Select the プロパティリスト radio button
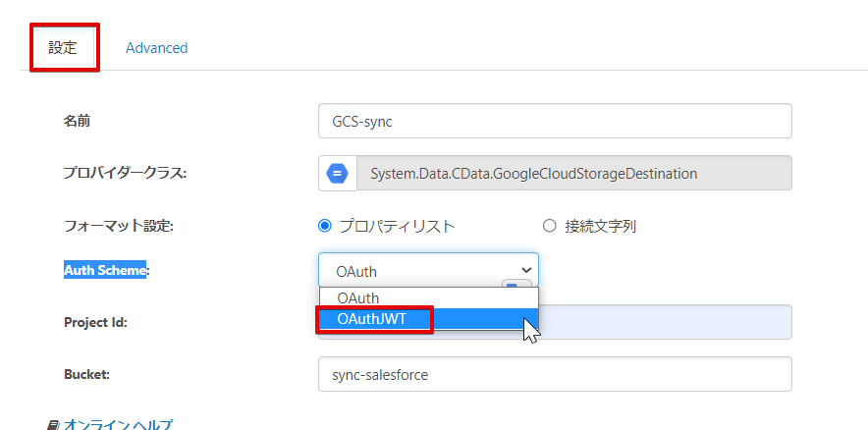The width and height of the screenshot is (868, 430). pos(325,226)
